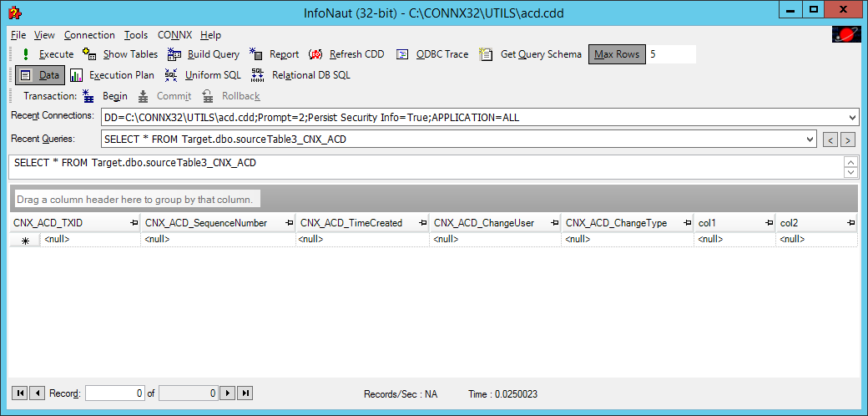Jump to last record
Image resolution: width=868 pixels, height=416 pixels.
[x=245, y=393]
